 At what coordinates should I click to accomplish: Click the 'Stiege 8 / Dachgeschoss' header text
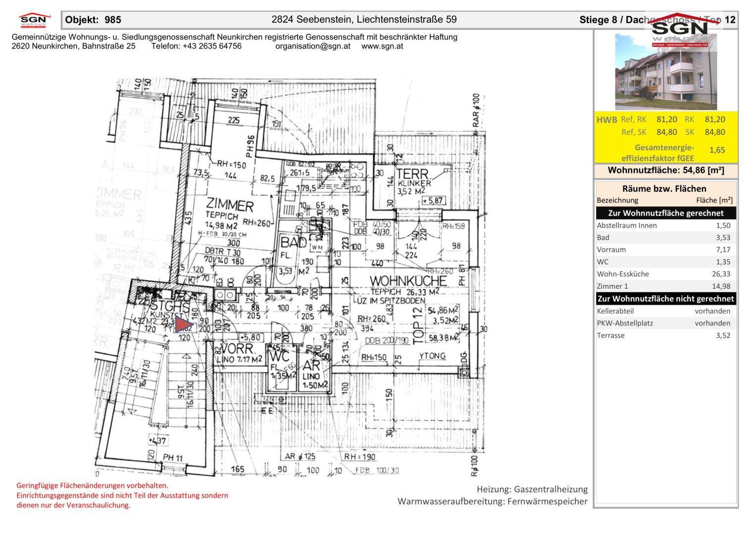[639, 20]
